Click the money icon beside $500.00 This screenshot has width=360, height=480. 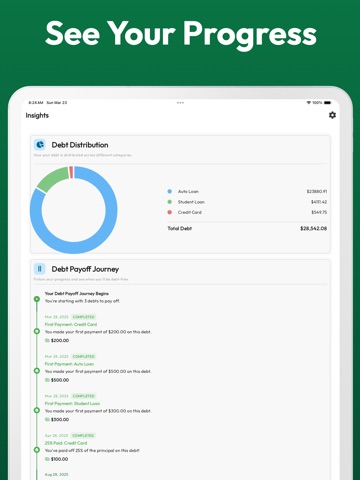tap(47, 380)
